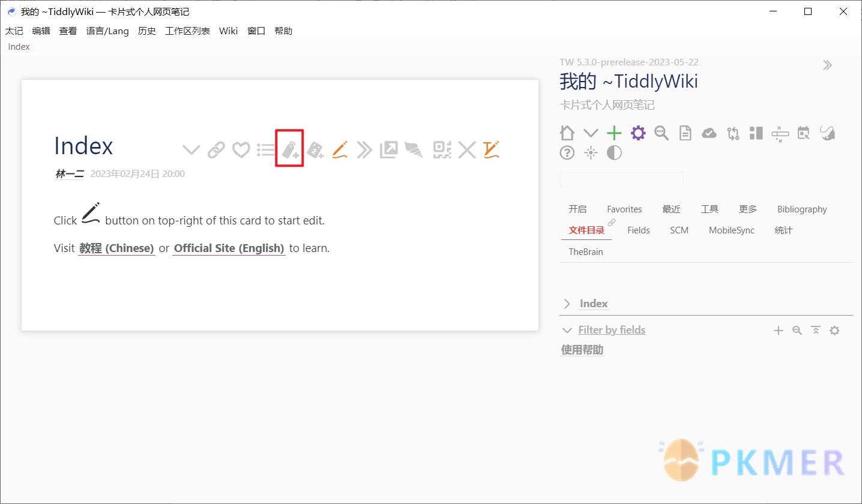Image resolution: width=862 pixels, height=504 pixels.
Task: Expand the Index tree chevron in sidebar
Action: (x=567, y=304)
